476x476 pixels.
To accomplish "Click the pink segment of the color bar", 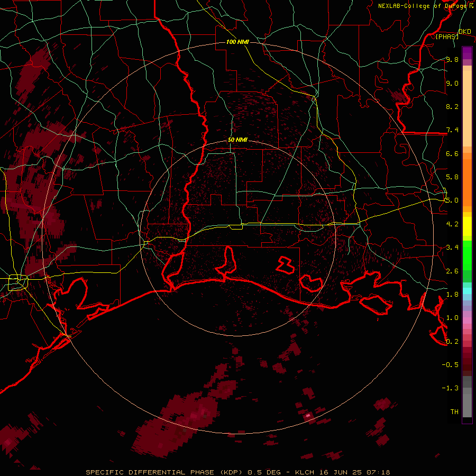I will coord(467,321).
